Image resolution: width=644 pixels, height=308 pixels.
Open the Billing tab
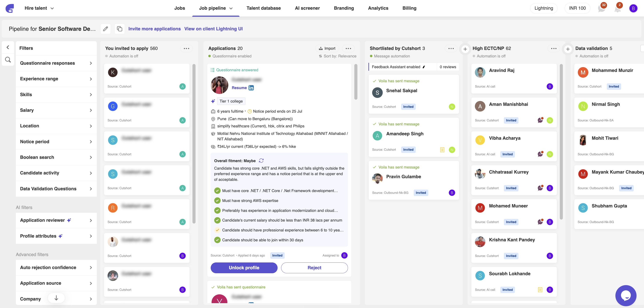pos(409,8)
